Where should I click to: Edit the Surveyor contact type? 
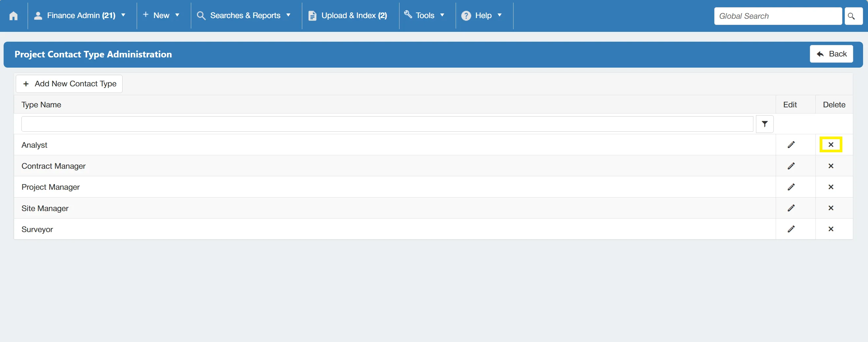(x=791, y=229)
